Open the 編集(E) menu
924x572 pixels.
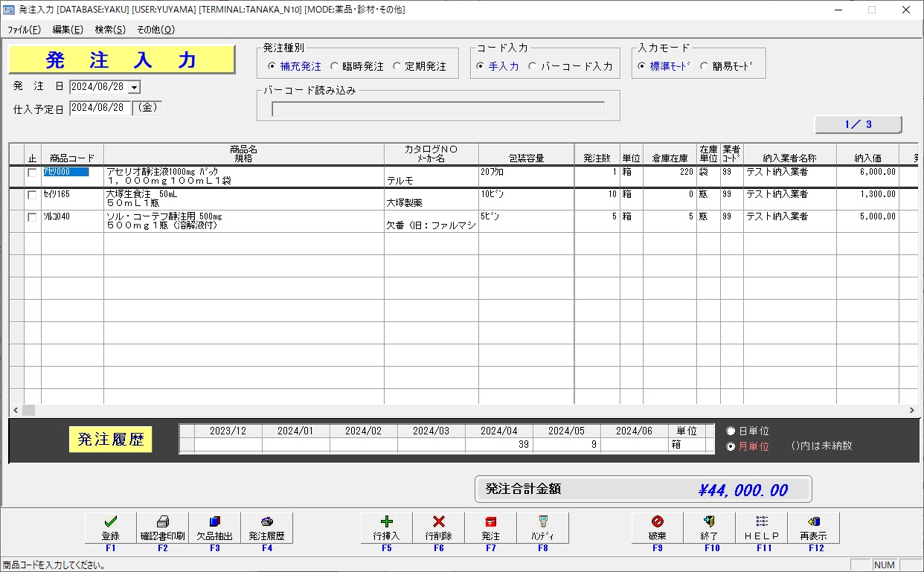coord(68,30)
